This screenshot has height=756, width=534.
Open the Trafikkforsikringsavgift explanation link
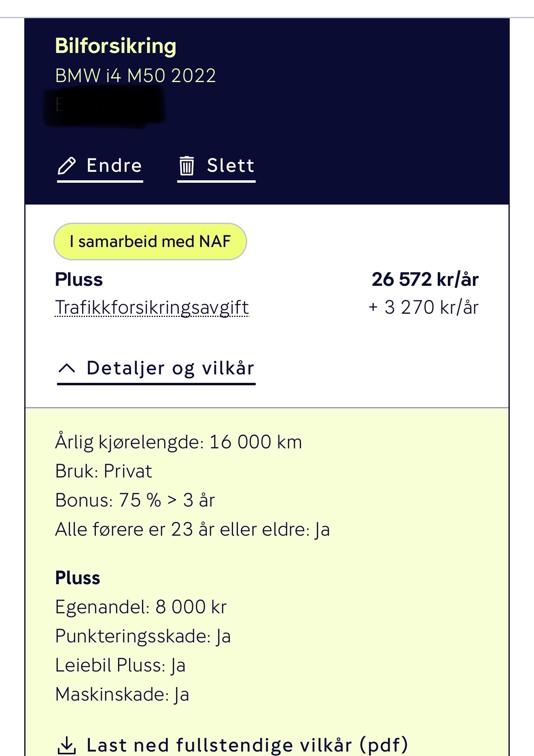tap(152, 307)
